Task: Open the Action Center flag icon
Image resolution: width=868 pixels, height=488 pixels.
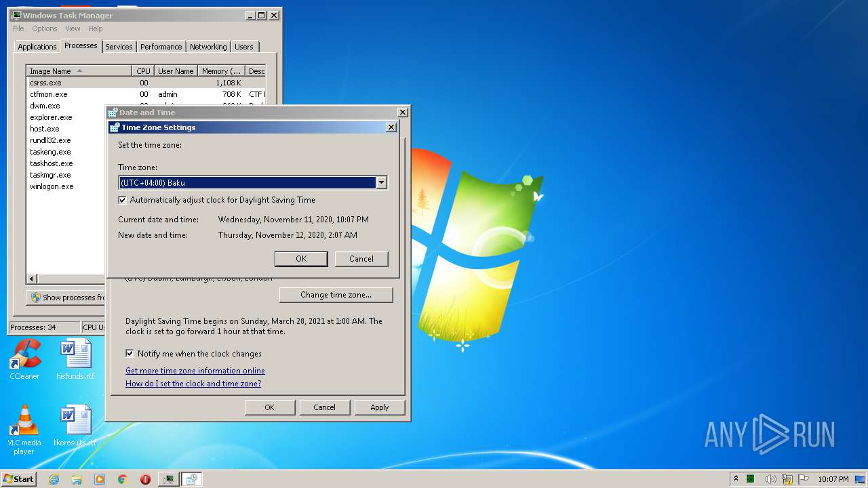Action: 804,479
